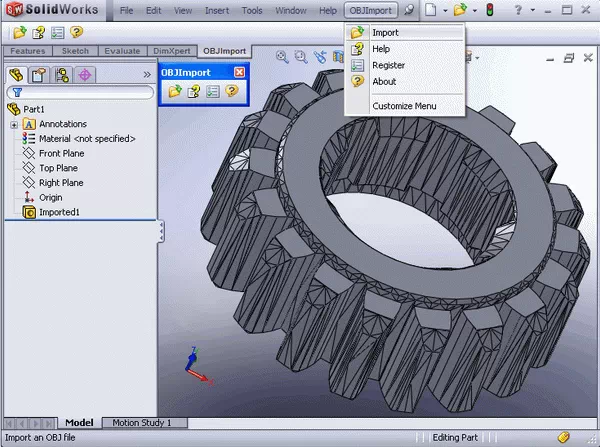Image resolution: width=600 pixels, height=447 pixels.
Task: Select Import from the OBJImport menu
Action: click(385, 32)
